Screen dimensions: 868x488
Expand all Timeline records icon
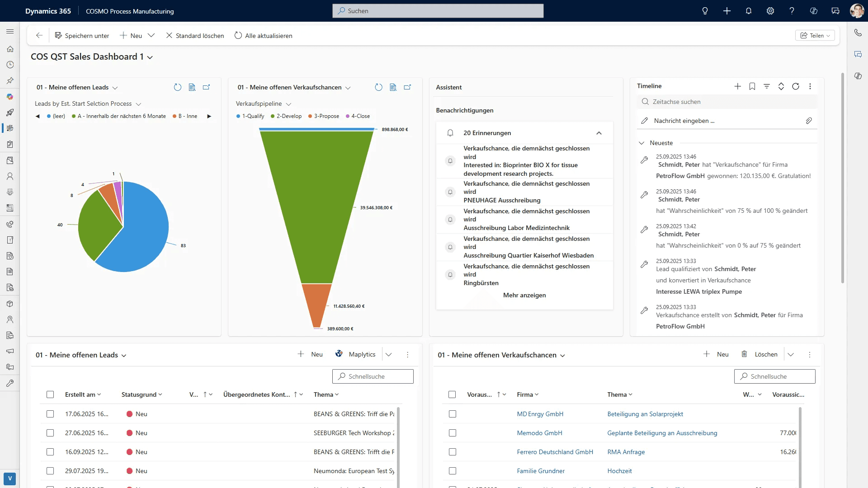781,86
